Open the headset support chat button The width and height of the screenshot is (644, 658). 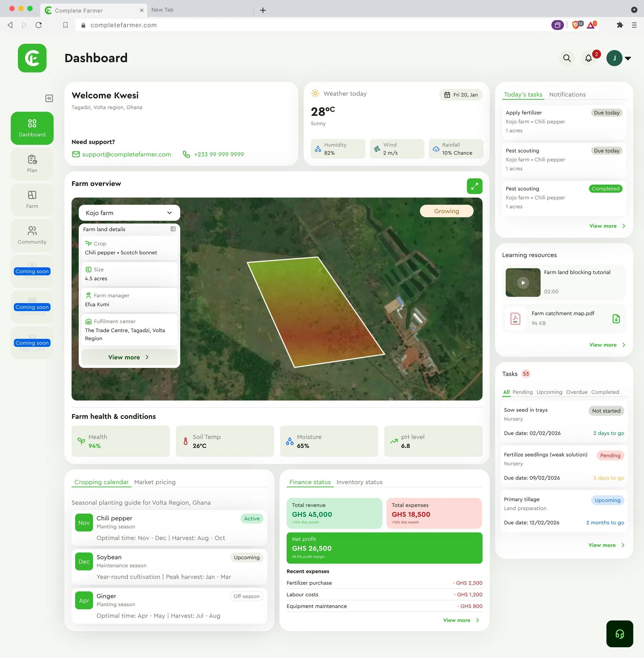(620, 634)
